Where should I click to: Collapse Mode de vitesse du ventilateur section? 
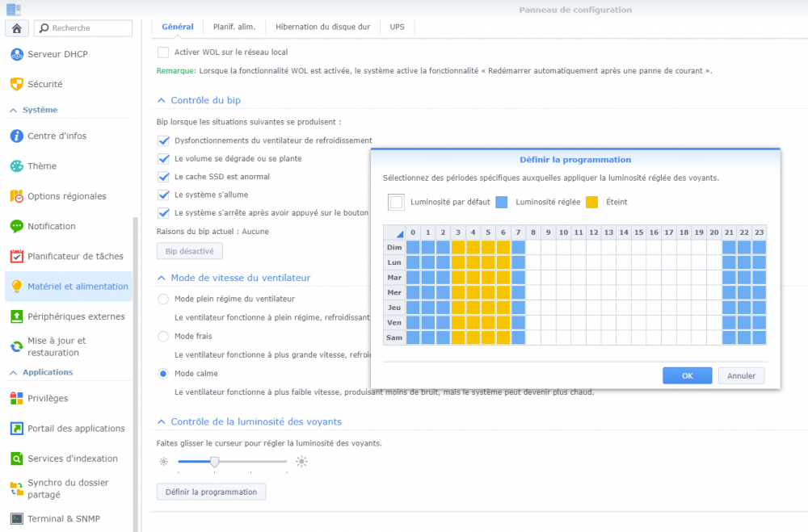tap(162, 278)
